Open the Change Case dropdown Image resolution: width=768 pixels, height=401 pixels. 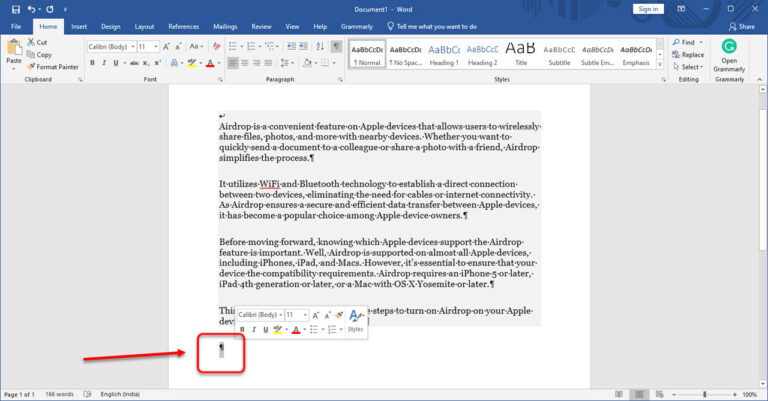tap(196, 47)
